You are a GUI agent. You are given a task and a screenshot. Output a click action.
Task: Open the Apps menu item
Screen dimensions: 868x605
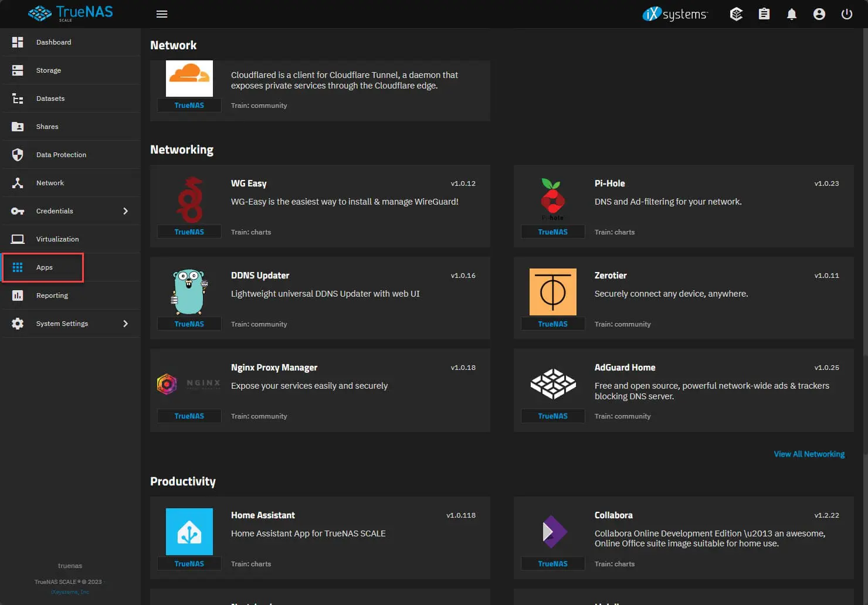pos(44,267)
